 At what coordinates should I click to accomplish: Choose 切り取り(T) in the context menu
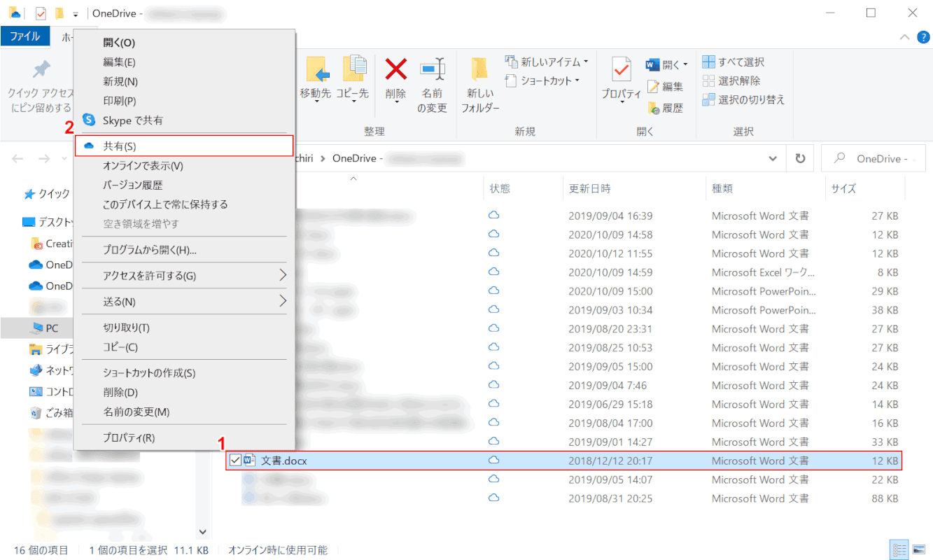point(126,328)
